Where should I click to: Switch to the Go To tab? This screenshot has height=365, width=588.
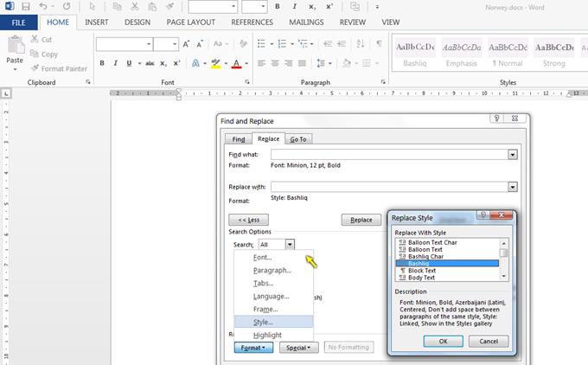297,138
